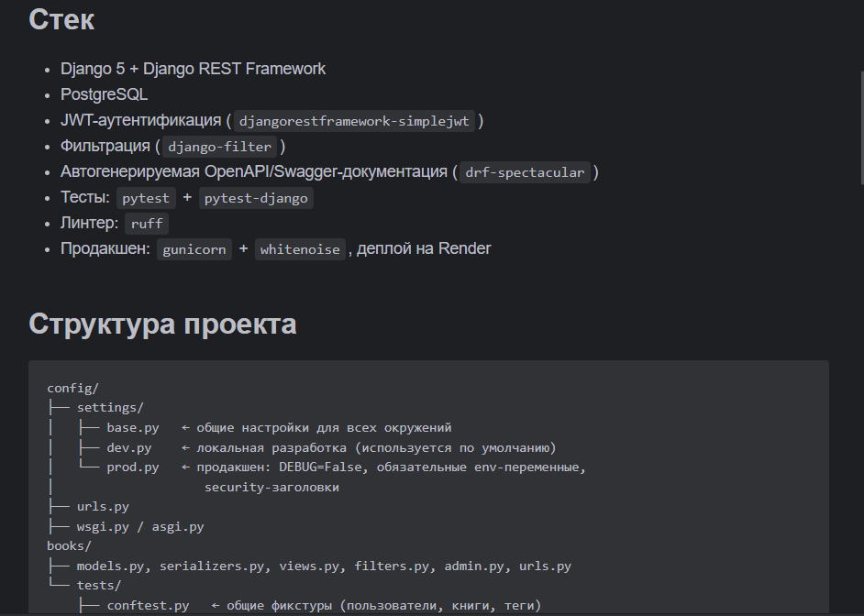Click 'Автогенерируемая OpenAPI/Swagger-документация' text
The height and width of the screenshot is (616, 864).
tap(254, 171)
